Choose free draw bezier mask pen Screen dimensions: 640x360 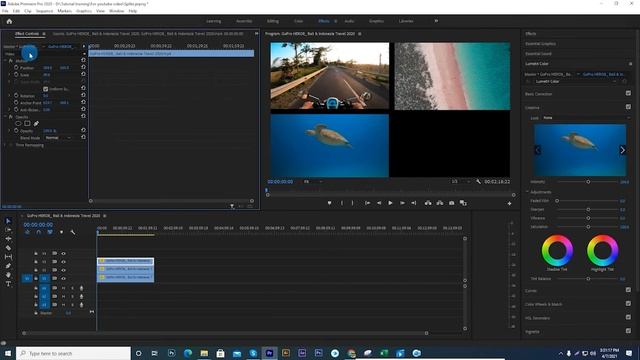pos(36,123)
